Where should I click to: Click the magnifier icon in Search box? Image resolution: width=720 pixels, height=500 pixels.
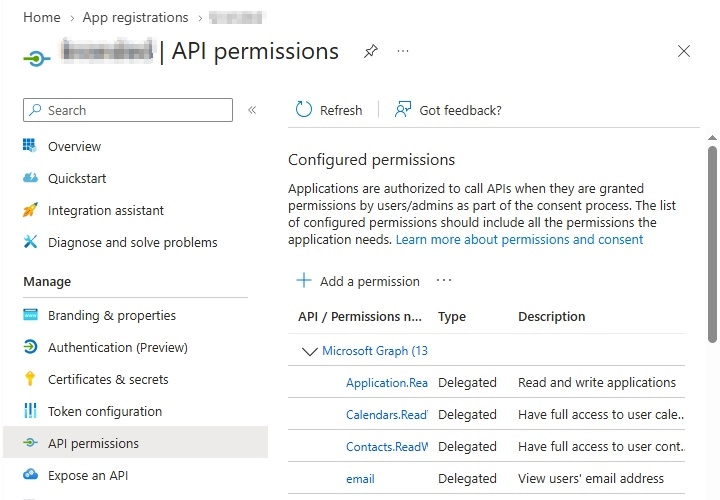tap(35, 110)
